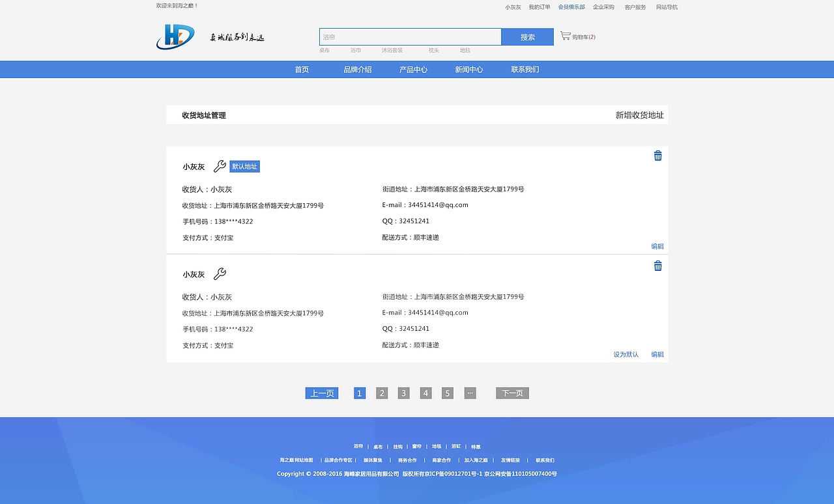This screenshot has height=504, width=834.
Task: Click the 下一页 pagination control
Action: coord(512,393)
